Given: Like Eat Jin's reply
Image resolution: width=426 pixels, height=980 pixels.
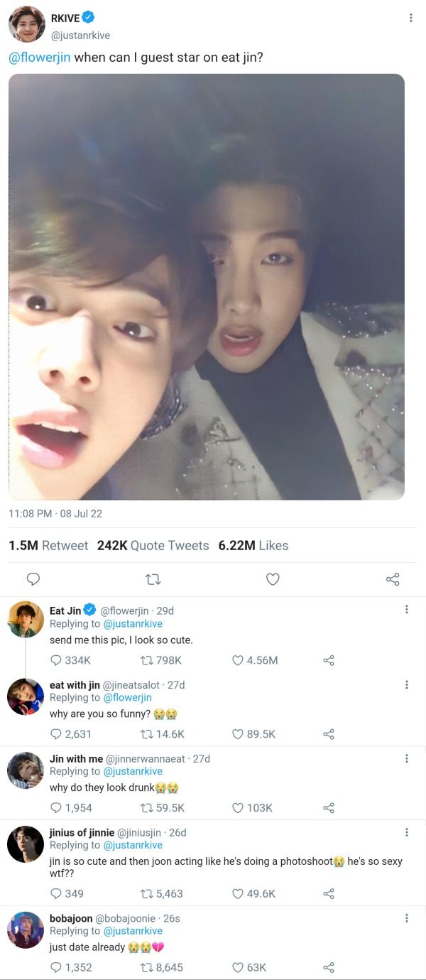Looking at the screenshot, I should [239, 660].
